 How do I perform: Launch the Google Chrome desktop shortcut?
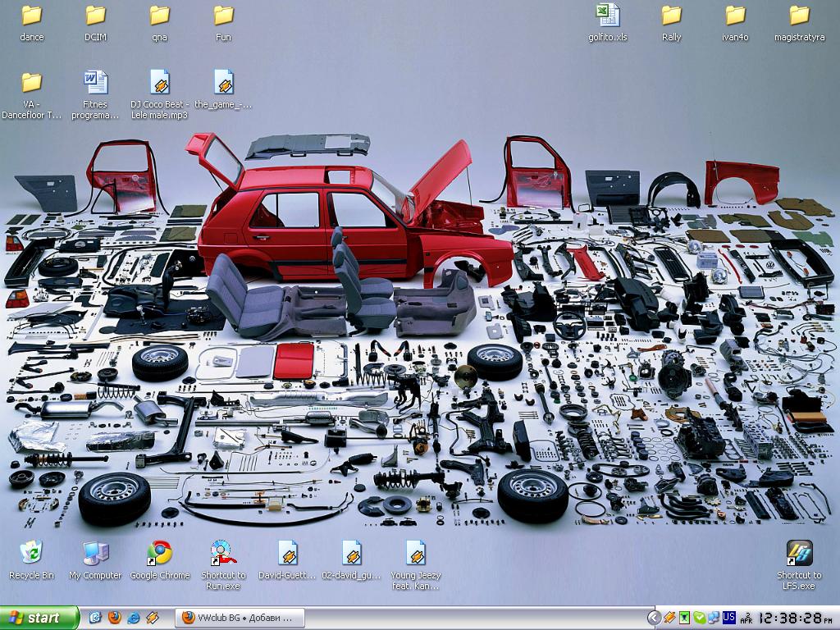pyautogui.click(x=159, y=553)
